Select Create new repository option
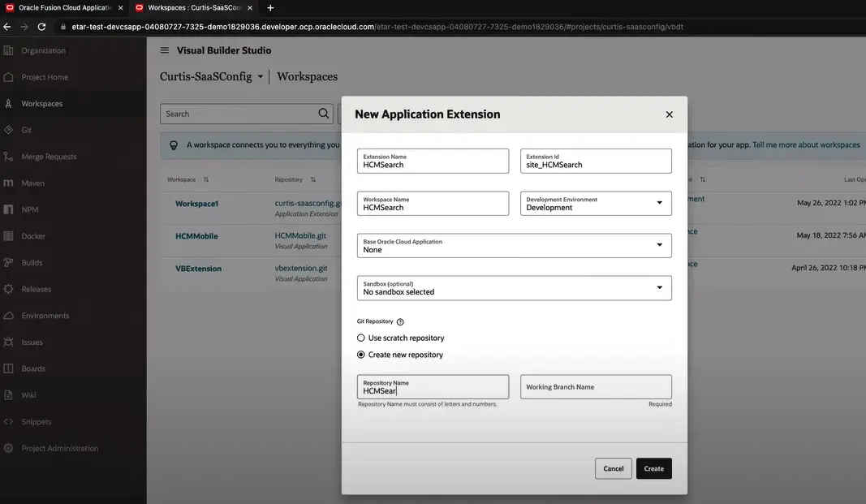This screenshot has width=866, height=504. [x=361, y=355]
